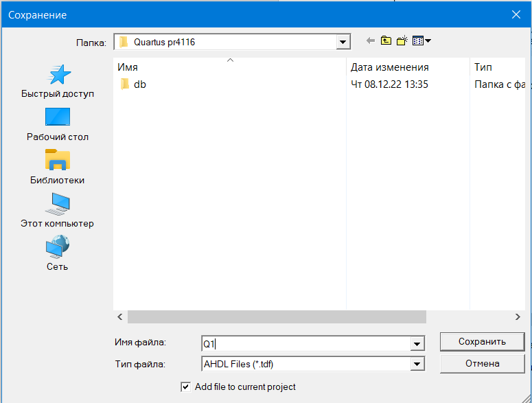Sort by Имя column header
This screenshot has height=403, width=532.
230,67
